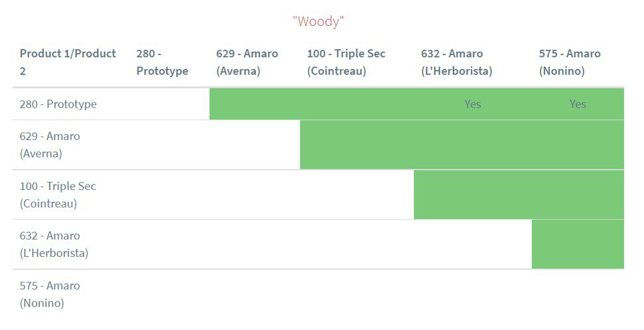This screenshot has width=644, height=330.
Task: Click green cell for Prototype versus Cointreau
Action: click(357, 104)
